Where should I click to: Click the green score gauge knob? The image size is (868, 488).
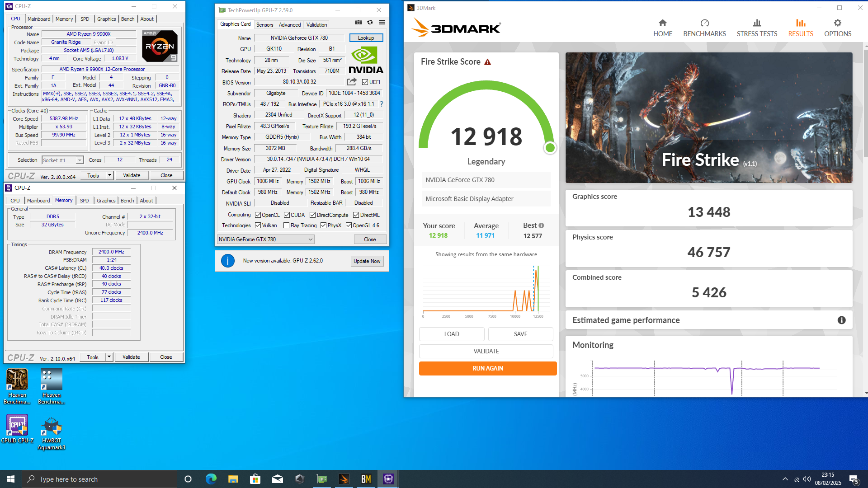550,148
